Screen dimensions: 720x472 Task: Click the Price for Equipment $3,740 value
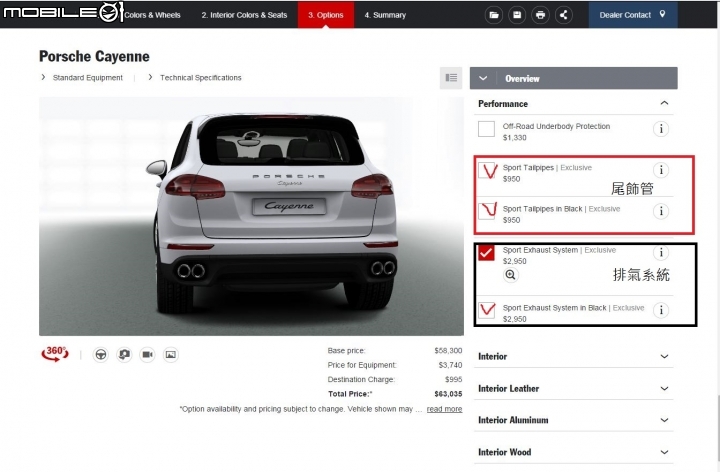[x=450, y=365]
